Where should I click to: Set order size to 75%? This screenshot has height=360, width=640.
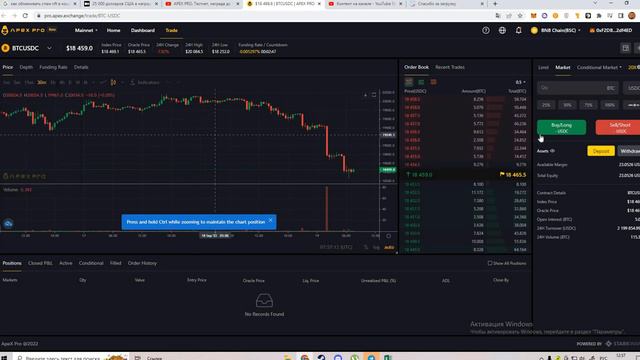589,105
